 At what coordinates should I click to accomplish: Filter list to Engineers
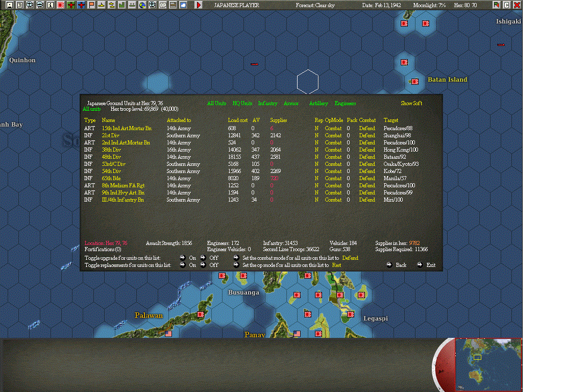coord(345,103)
